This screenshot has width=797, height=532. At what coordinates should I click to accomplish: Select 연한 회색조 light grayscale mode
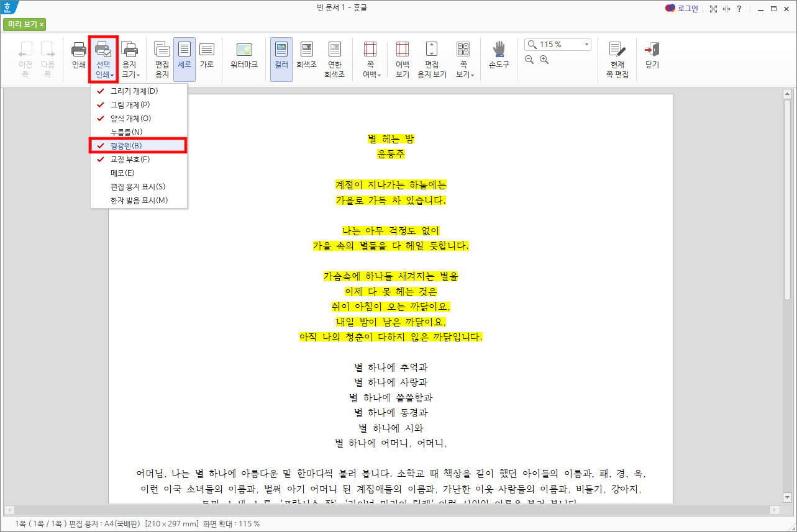tap(335, 60)
